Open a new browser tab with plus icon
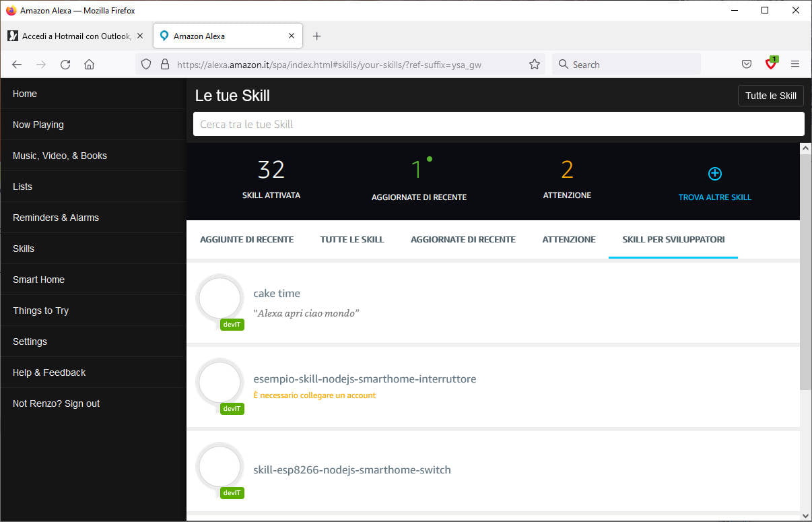 click(317, 36)
